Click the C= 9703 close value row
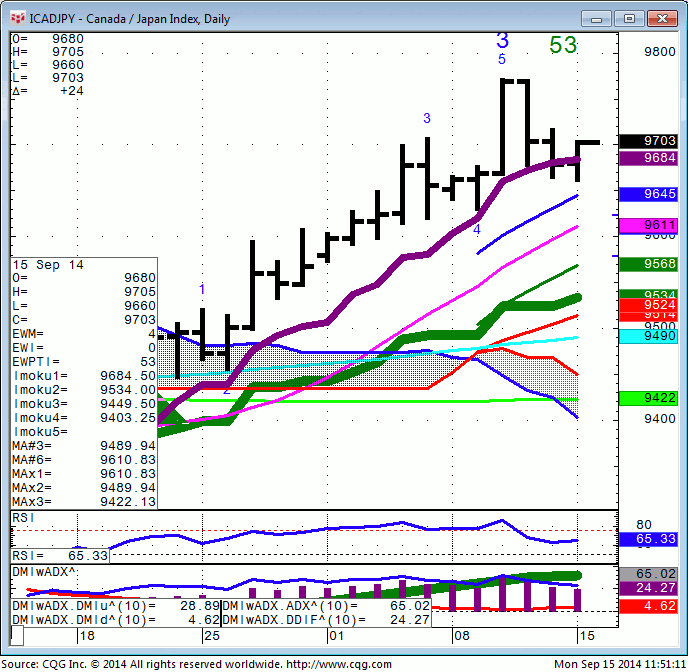 pos(84,320)
